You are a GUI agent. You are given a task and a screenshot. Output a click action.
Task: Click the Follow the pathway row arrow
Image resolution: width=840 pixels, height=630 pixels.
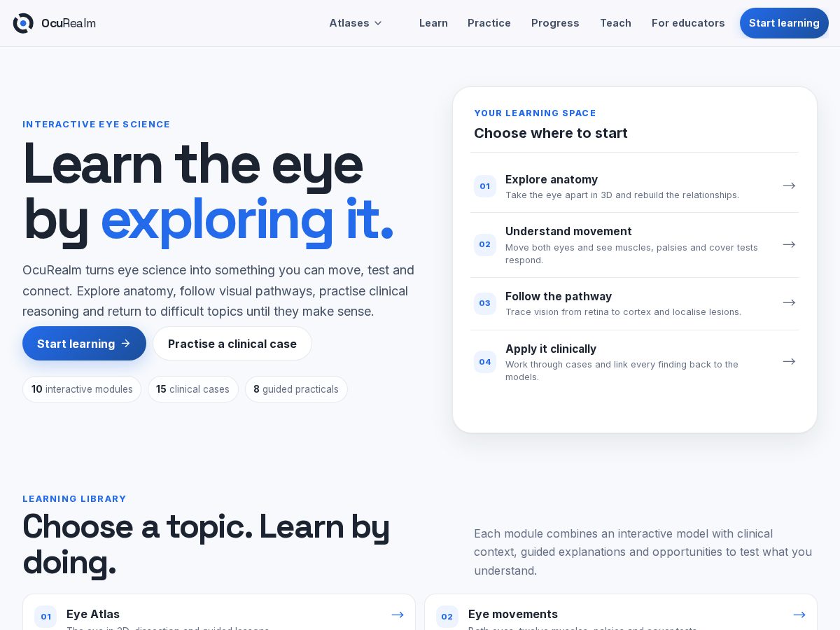coord(789,303)
